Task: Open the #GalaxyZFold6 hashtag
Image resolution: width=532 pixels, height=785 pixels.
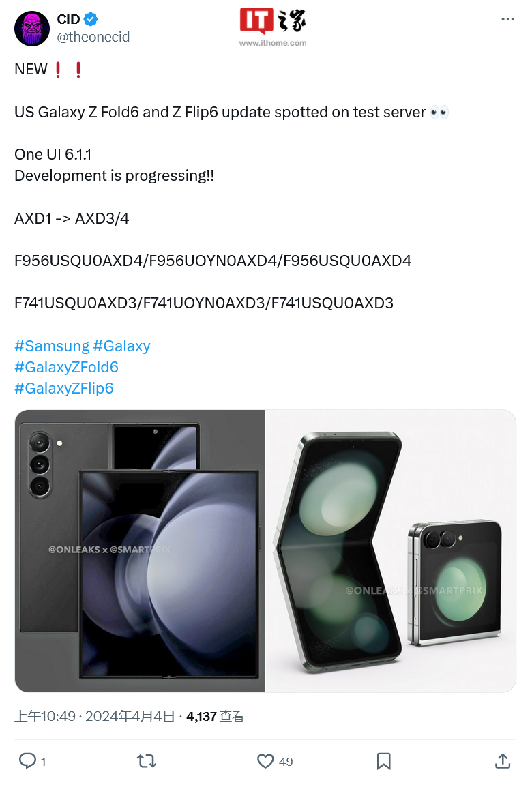Action: (67, 367)
